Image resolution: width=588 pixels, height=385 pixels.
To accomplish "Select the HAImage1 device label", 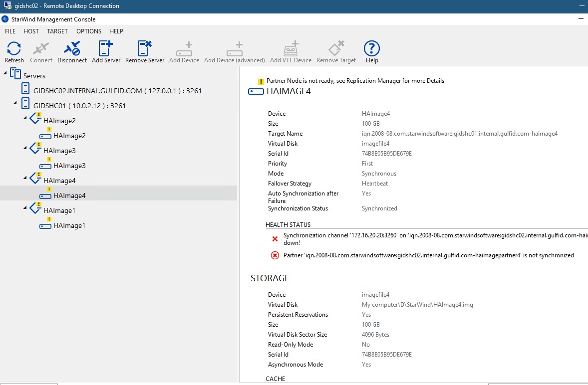I will click(69, 225).
